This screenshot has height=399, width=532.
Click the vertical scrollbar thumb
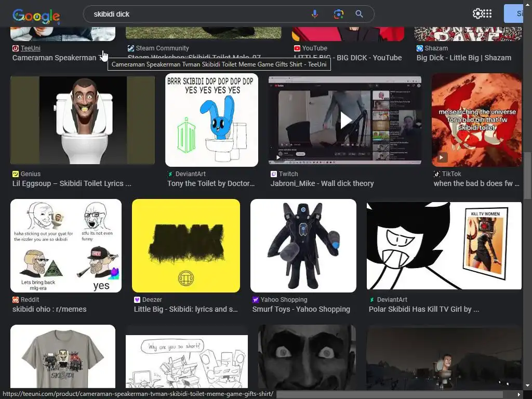pos(527,176)
